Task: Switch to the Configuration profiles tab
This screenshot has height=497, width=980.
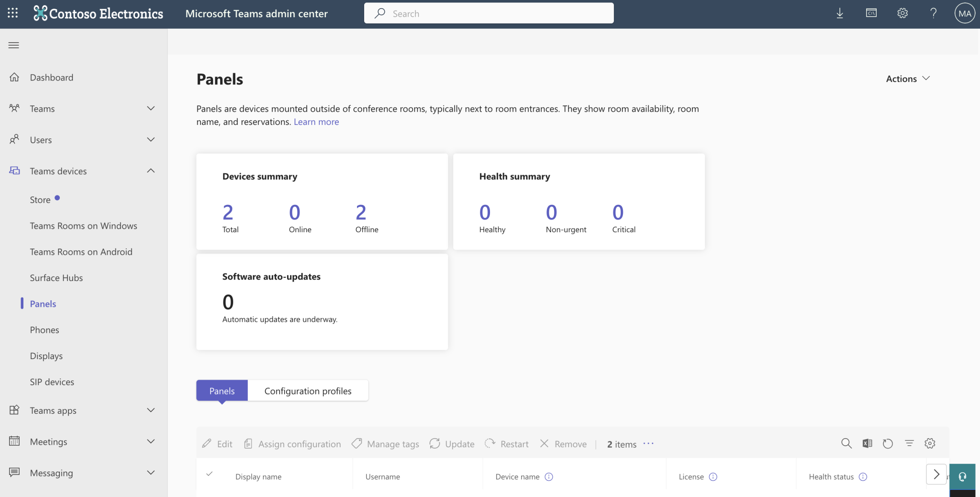Action: point(308,390)
